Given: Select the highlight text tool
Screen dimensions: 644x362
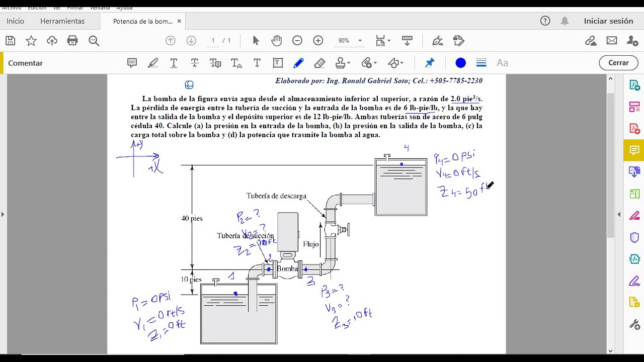Looking at the screenshot, I should tap(153, 63).
